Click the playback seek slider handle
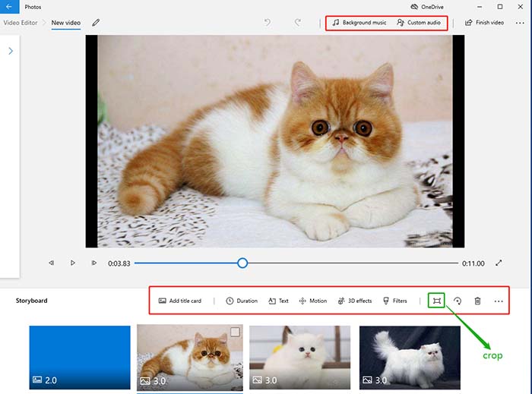Image resolution: width=532 pixels, height=394 pixels. (x=242, y=263)
